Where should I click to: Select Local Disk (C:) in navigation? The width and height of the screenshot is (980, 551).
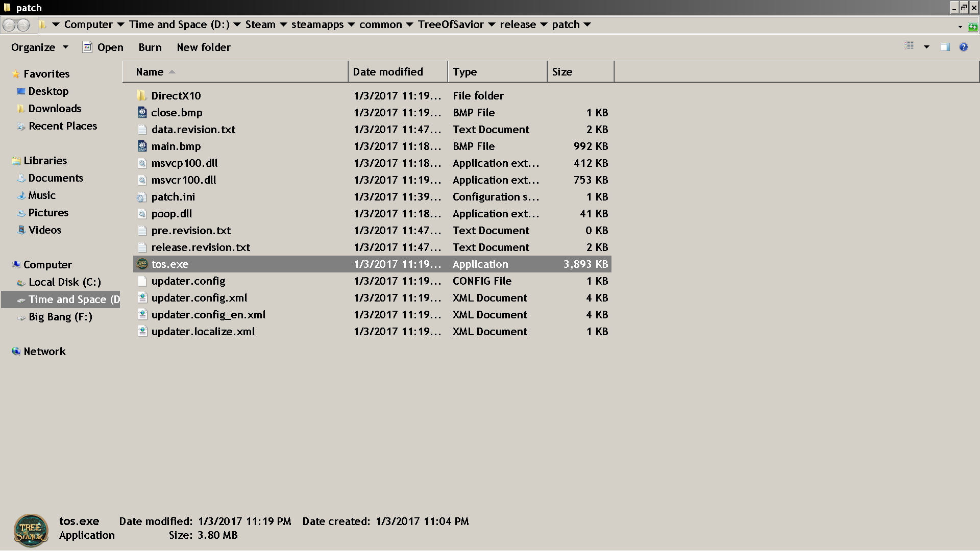[64, 282]
